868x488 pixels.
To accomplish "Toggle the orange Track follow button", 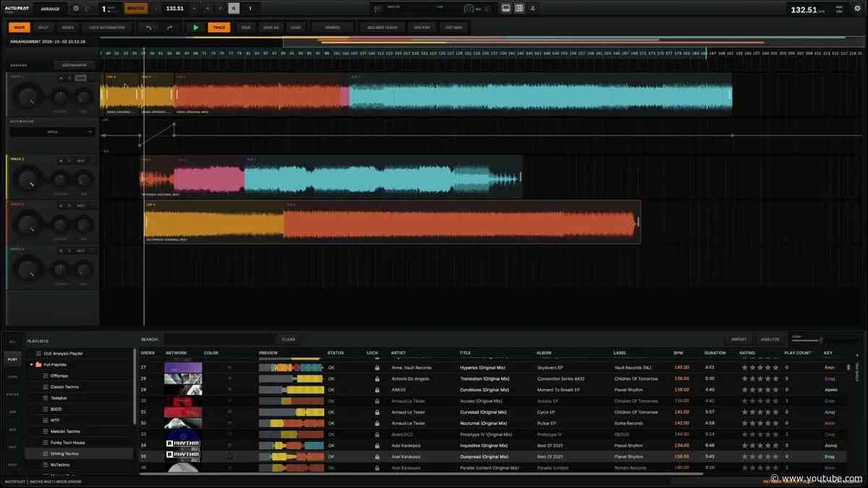I will [x=218, y=27].
